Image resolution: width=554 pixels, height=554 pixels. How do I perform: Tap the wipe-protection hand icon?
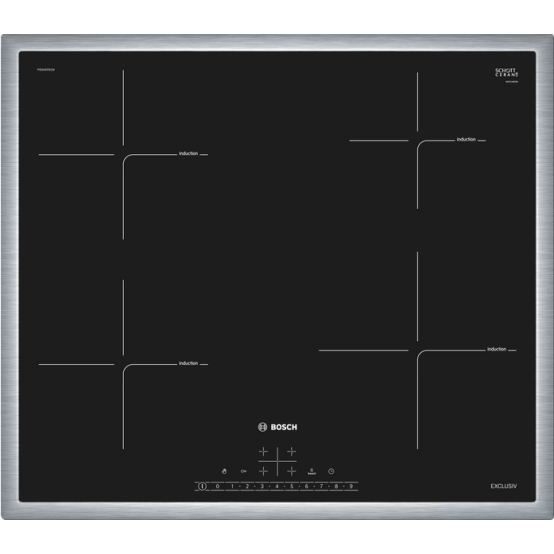224,471
